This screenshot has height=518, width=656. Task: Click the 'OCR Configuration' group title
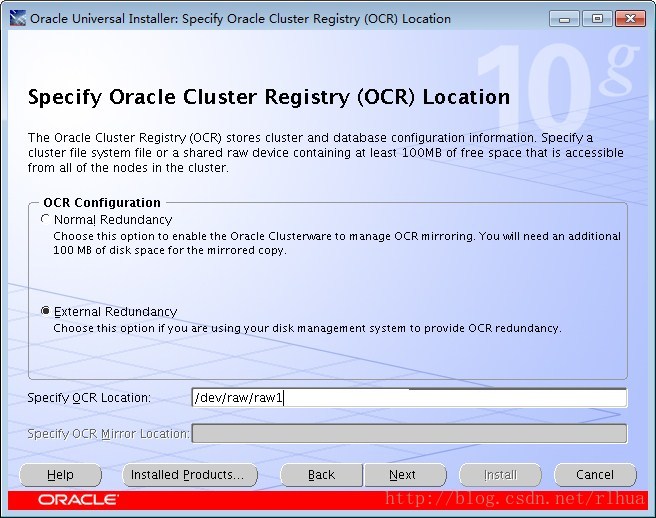102,203
